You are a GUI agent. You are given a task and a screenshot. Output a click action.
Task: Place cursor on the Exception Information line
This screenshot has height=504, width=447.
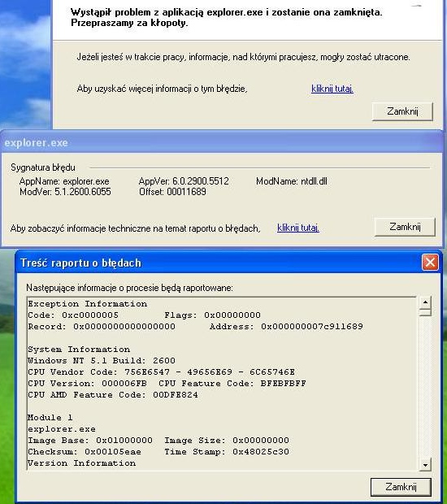[88, 304]
